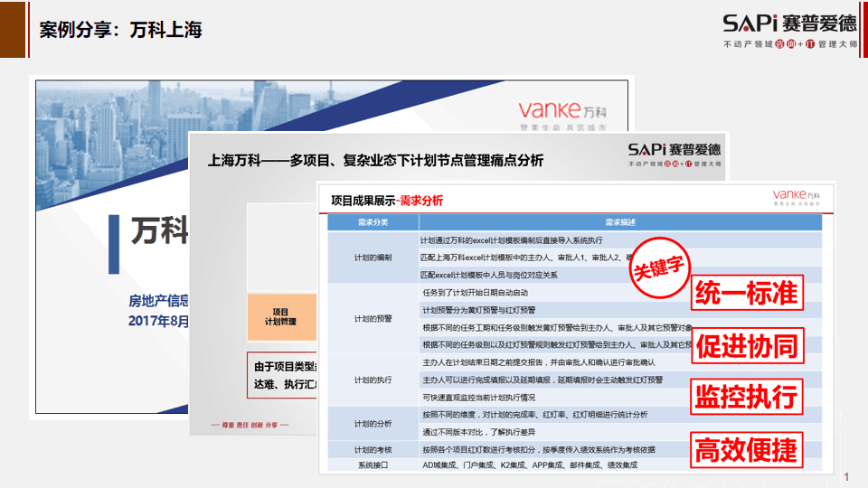Click the 房地产信息 subtitle text
The image size is (868, 488).
pyautogui.click(x=158, y=301)
